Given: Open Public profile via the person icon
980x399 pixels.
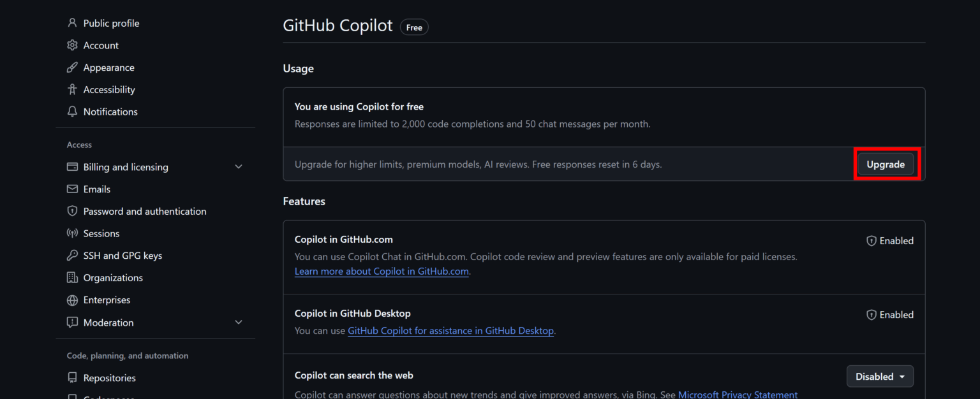Looking at the screenshot, I should [x=72, y=23].
